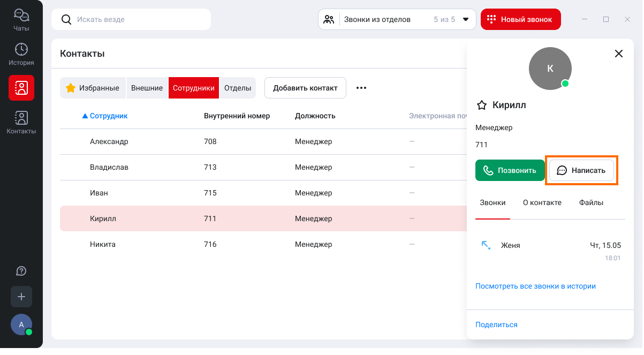Switch to the Отделы tab
This screenshot has width=644, height=355.
coord(238,88)
